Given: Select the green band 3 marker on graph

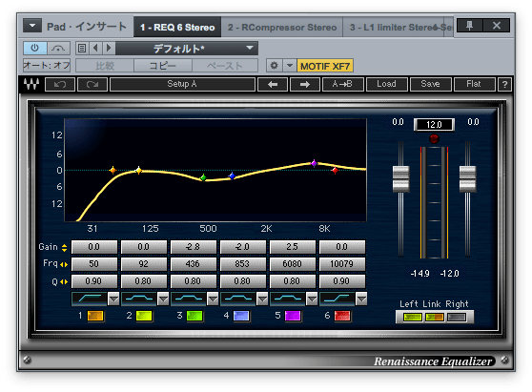Looking at the screenshot, I should (x=203, y=177).
